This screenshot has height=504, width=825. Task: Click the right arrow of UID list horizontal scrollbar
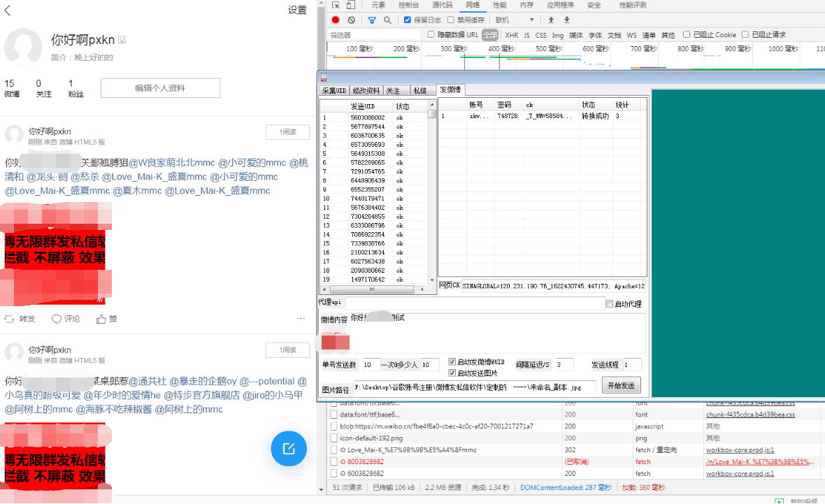click(x=422, y=289)
